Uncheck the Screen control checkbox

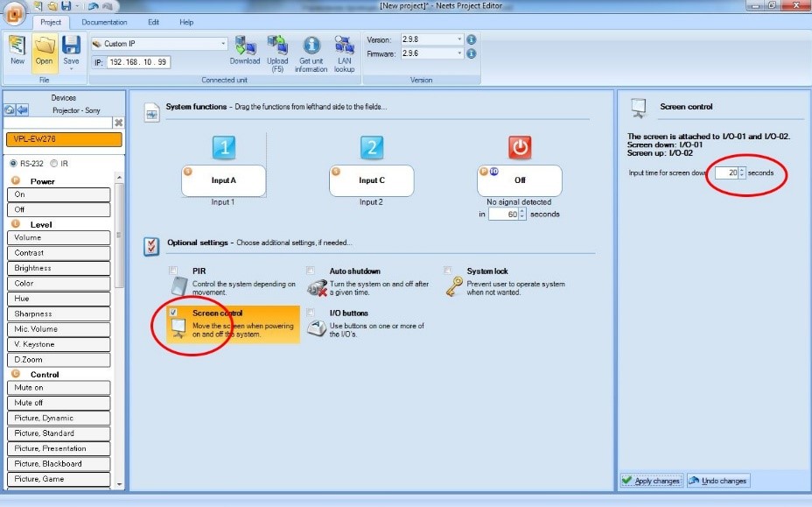(x=173, y=313)
